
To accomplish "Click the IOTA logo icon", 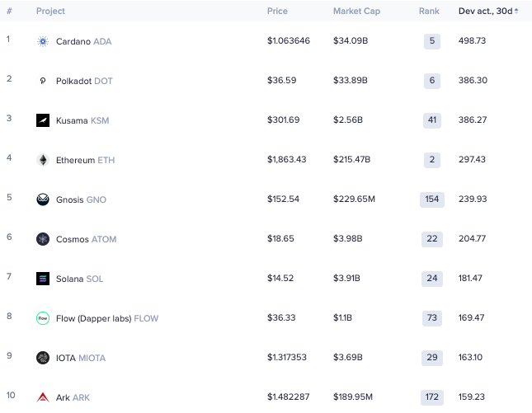I will pyautogui.click(x=43, y=358).
